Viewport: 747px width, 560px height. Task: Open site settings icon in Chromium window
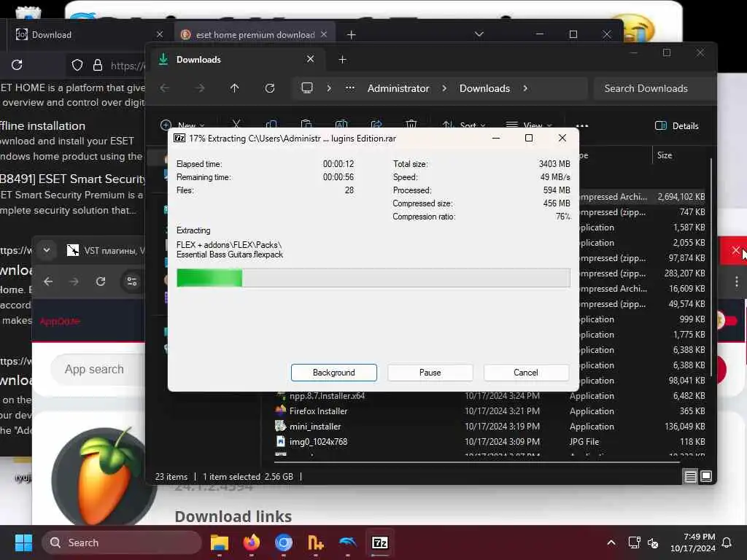coord(132,281)
